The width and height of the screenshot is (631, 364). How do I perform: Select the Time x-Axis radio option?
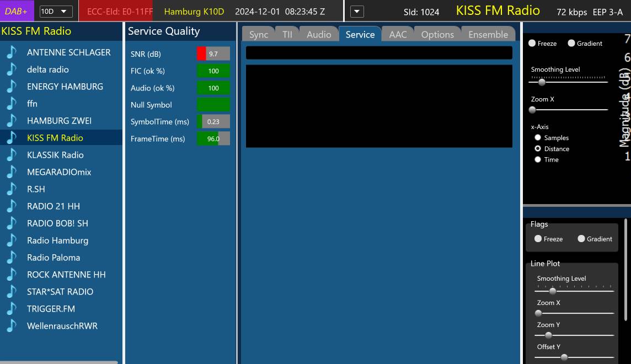pyautogui.click(x=538, y=159)
